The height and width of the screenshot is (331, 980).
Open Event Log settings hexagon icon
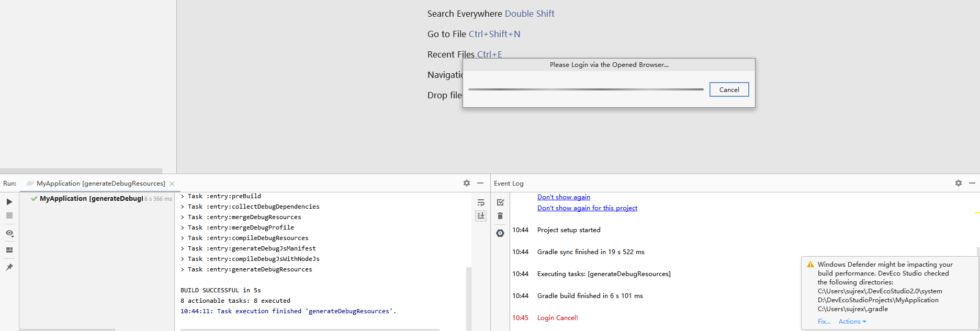click(x=500, y=233)
